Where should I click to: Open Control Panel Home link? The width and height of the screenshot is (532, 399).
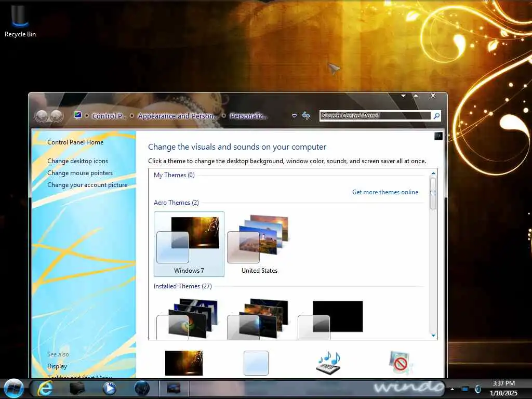pos(75,142)
